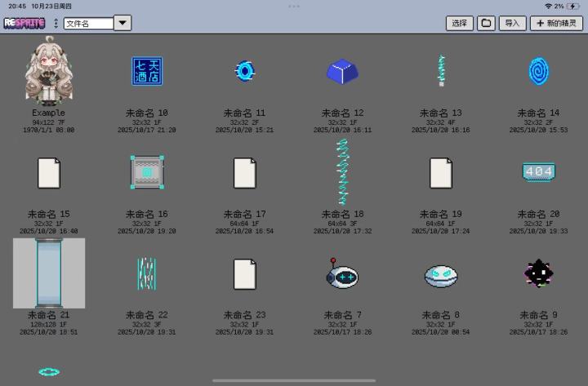Click the 文件名 sort field

click(88, 24)
